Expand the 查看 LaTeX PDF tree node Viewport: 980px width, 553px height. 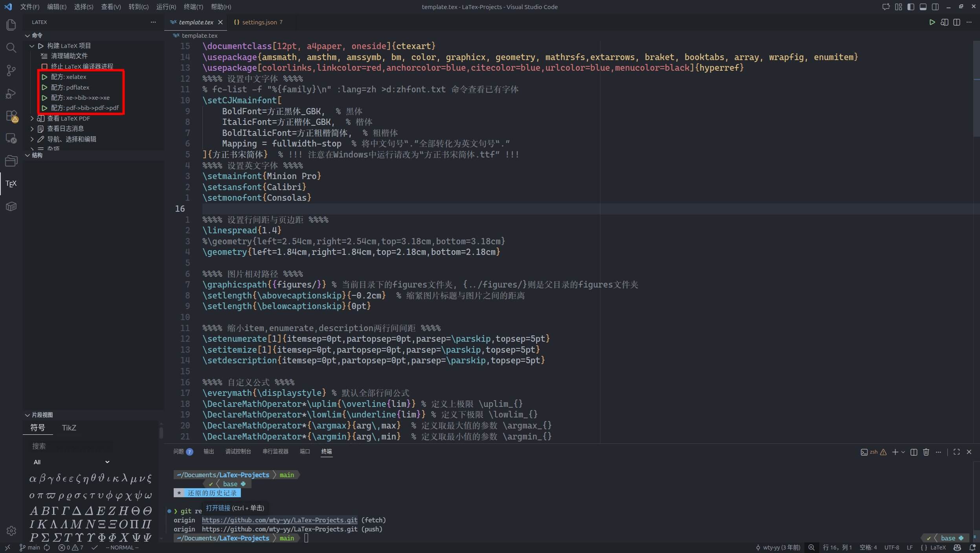click(32, 118)
